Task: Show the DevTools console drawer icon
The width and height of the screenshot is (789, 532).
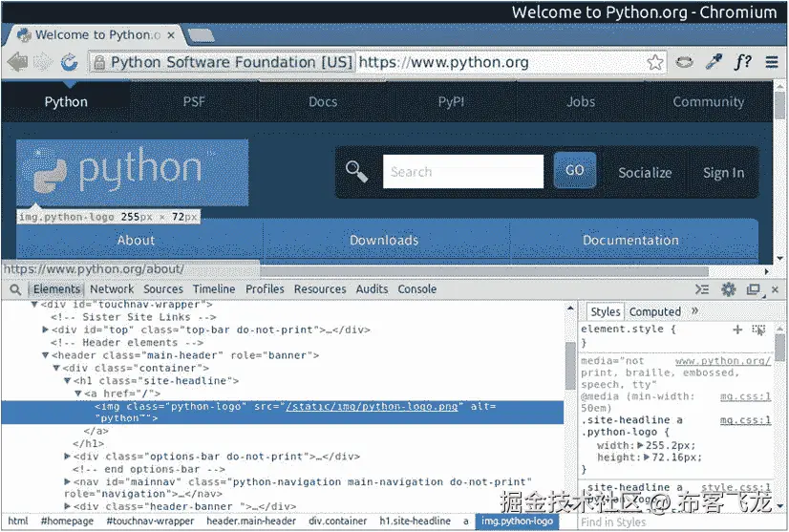Action: click(702, 289)
